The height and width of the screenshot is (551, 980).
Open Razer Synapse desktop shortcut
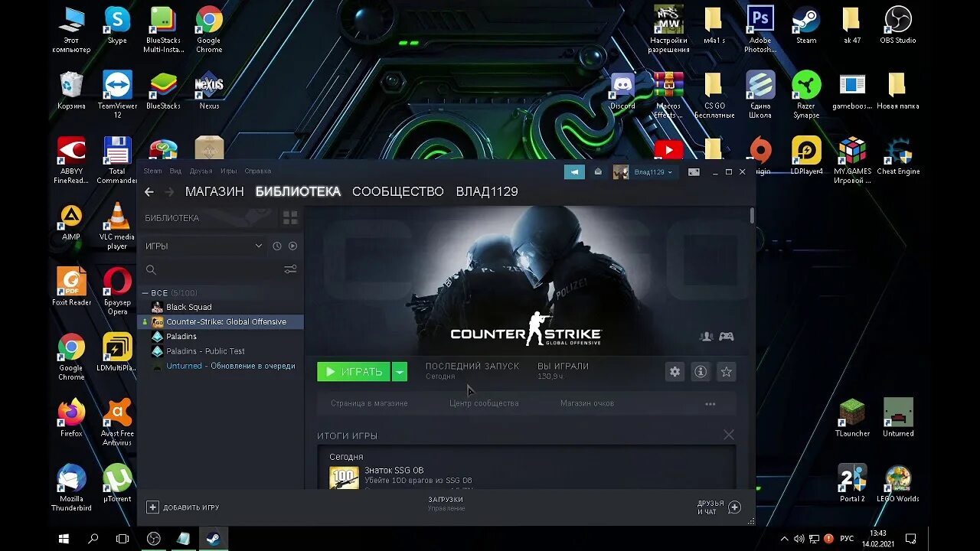806,96
